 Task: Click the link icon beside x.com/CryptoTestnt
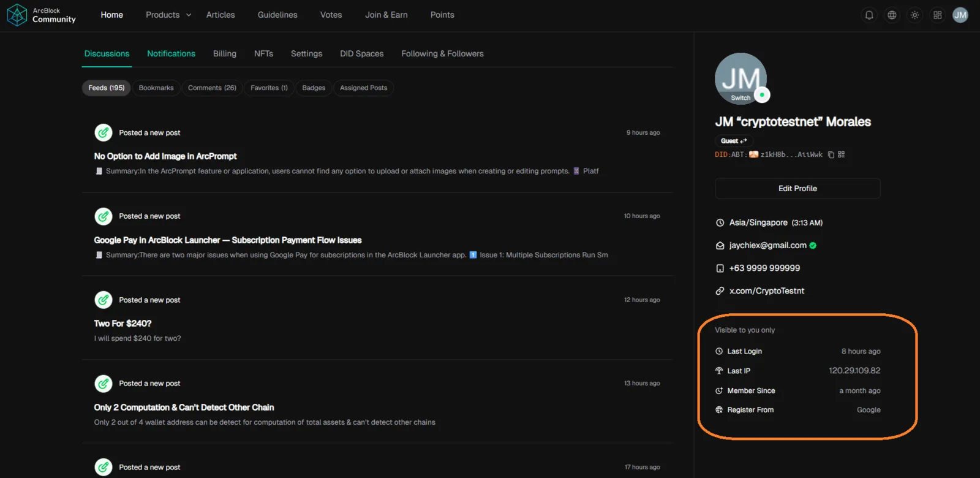click(720, 291)
